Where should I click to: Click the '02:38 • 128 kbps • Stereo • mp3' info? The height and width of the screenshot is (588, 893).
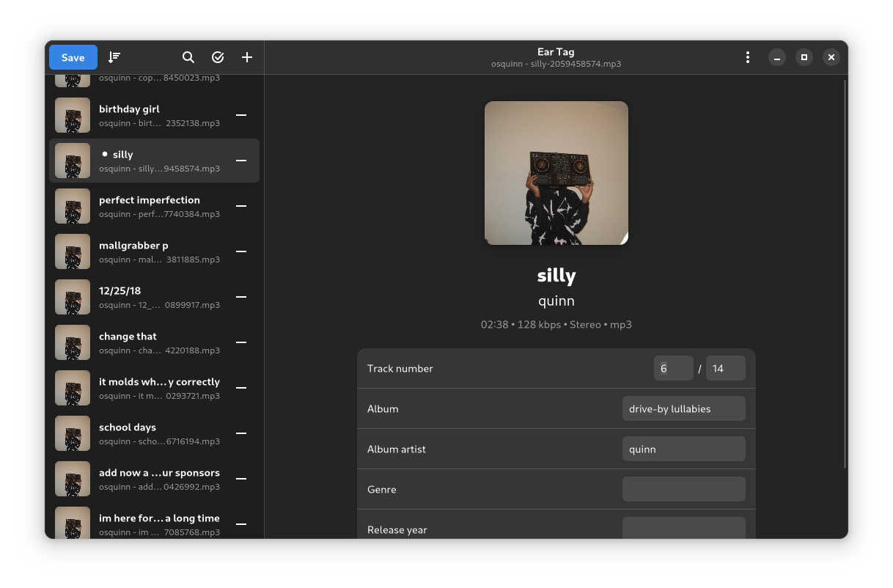coord(556,324)
